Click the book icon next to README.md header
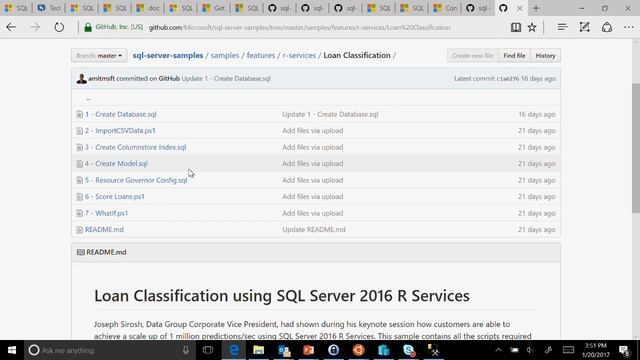640x360 pixels. (81, 252)
